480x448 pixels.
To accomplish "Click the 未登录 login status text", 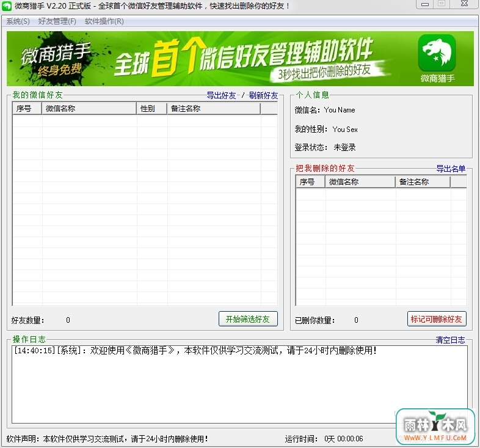I will (x=344, y=147).
